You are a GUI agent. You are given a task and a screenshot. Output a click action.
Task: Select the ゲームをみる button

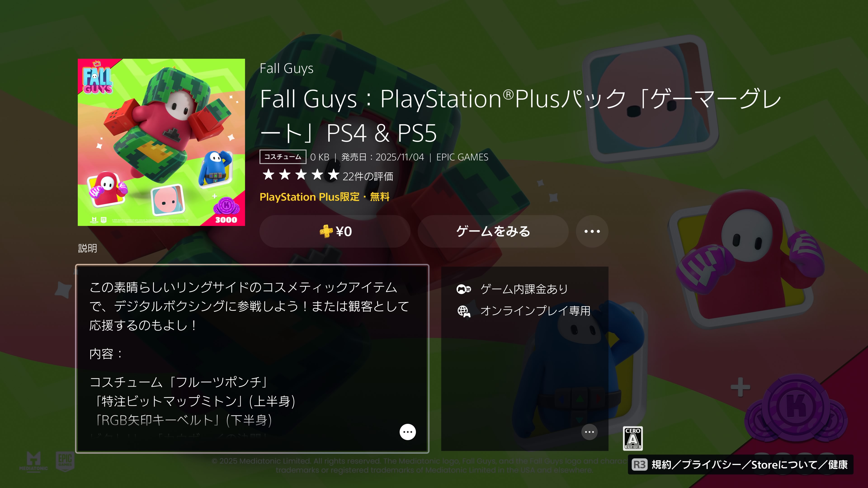(493, 231)
